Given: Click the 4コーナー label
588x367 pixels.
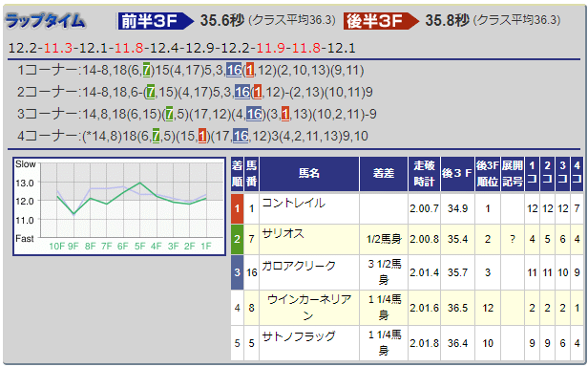Looking at the screenshot, I should [48, 136].
